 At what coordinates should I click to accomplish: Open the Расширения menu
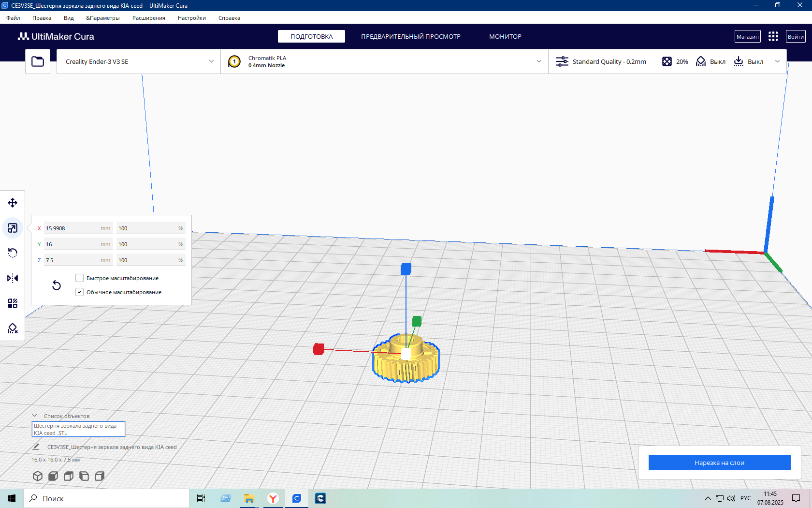pyautogui.click(x=149, y=18)
